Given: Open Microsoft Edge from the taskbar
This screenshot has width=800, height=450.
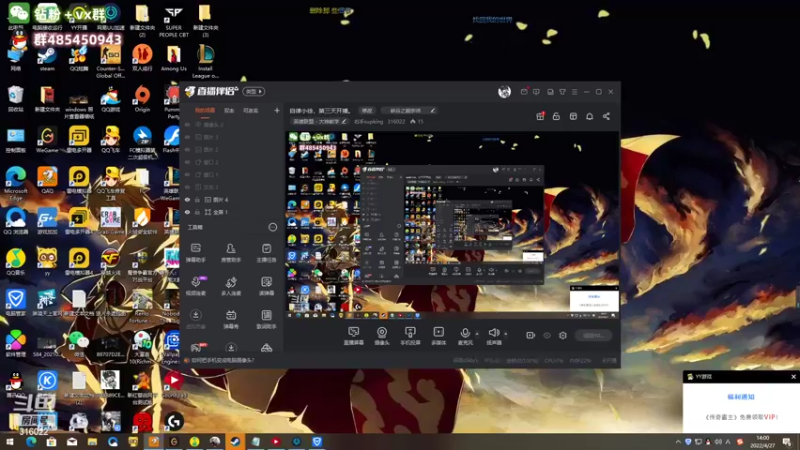Looking at the screenshot, I should point(31,442).
